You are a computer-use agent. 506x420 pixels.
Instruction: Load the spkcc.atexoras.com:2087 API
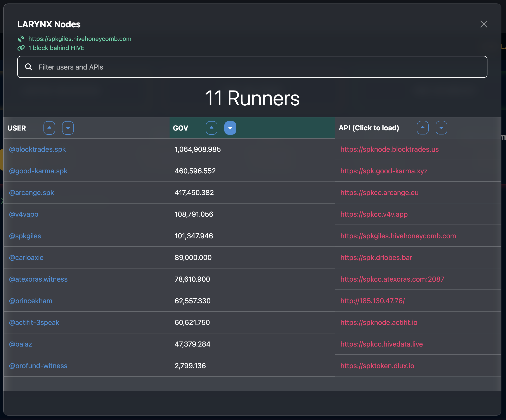[392, 279]
